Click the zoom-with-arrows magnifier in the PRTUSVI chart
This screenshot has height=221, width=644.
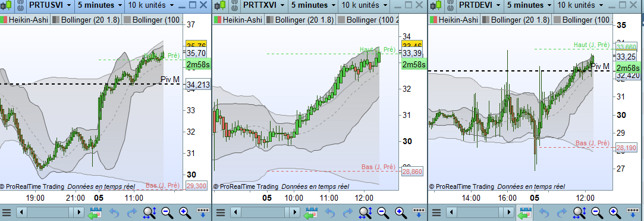click(149, 213)
